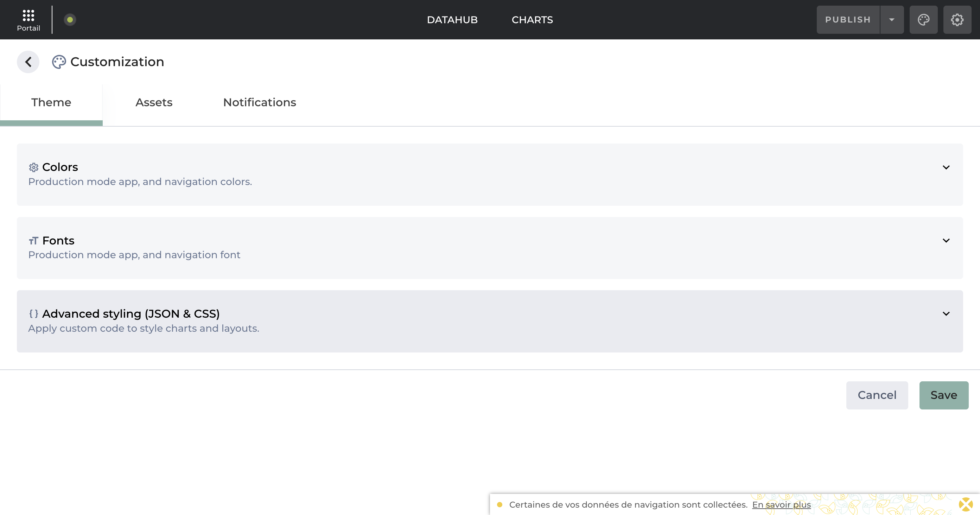Click the curly braces icon beside Advanced styling

(33, 314)
